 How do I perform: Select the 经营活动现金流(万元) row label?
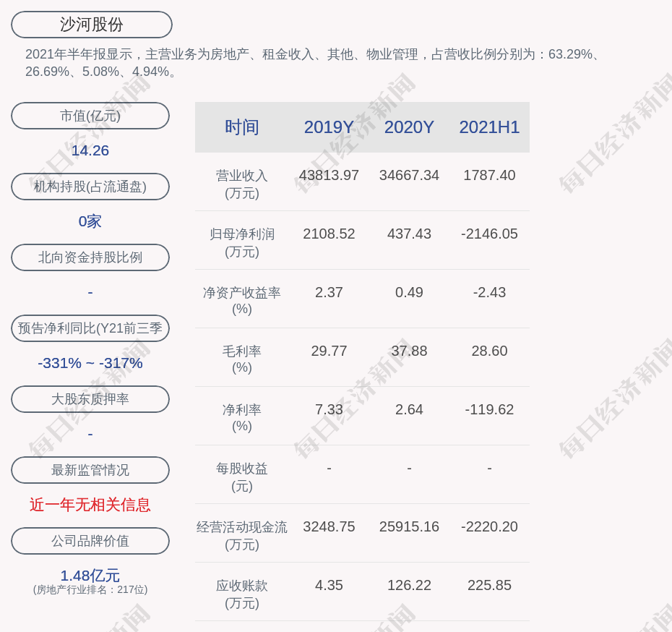[x=242, y=536]
